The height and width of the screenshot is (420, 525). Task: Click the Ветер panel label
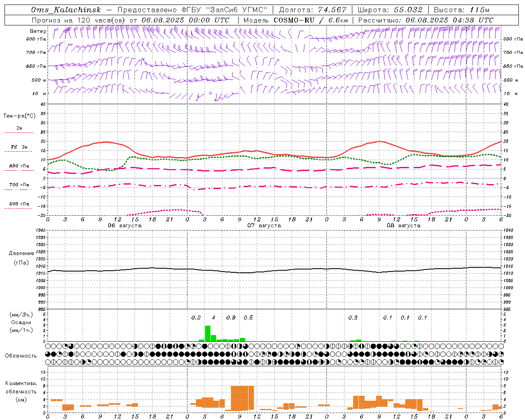38,31
